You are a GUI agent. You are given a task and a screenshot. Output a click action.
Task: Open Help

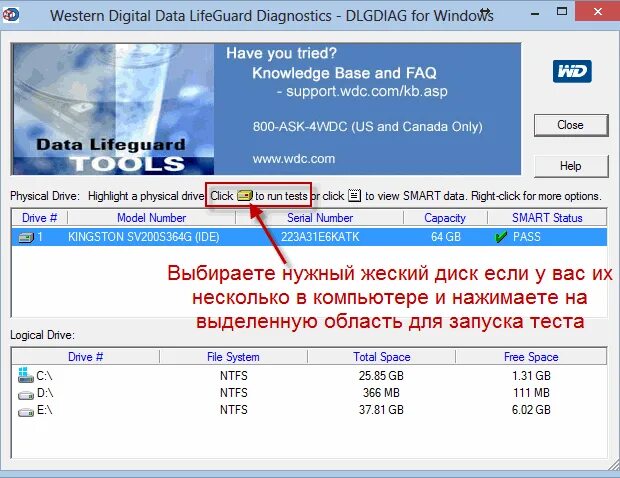pyautogui.click(x=571, y=166)
